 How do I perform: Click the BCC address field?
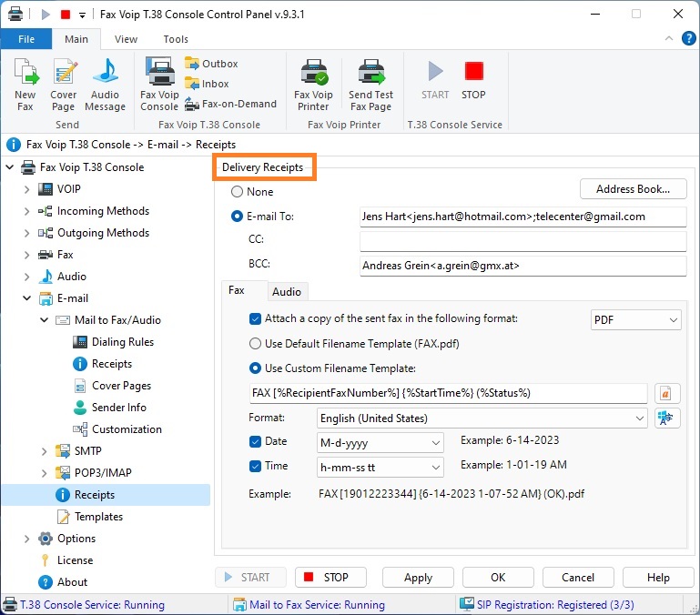(523, 266)
